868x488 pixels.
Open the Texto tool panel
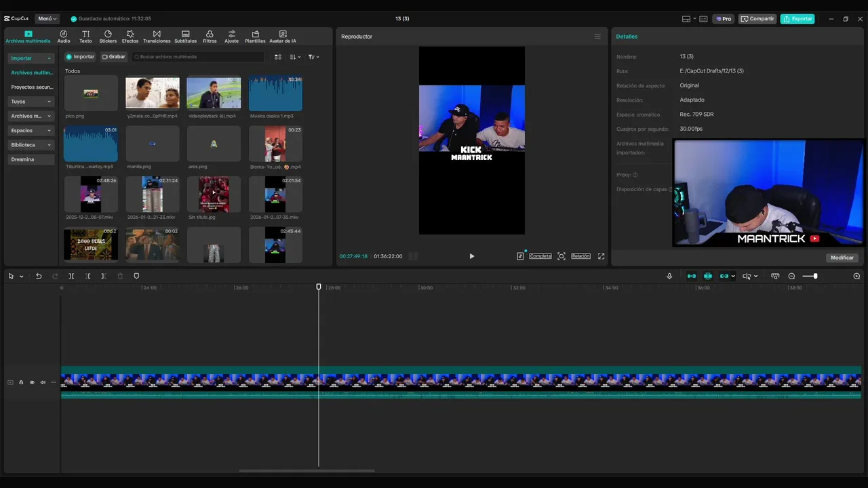click(85, 37)
